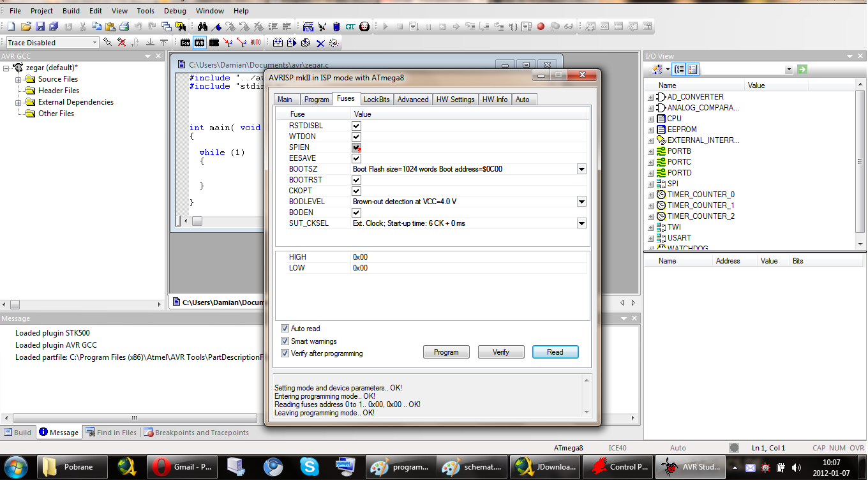The image size is (868, 490).
Task: Click the Start Debugging play icon
Action: click(385, 27)
